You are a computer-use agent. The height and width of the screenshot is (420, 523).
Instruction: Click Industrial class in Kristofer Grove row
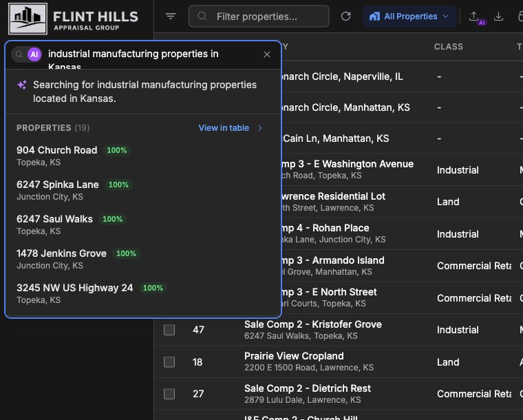(458, 330)
